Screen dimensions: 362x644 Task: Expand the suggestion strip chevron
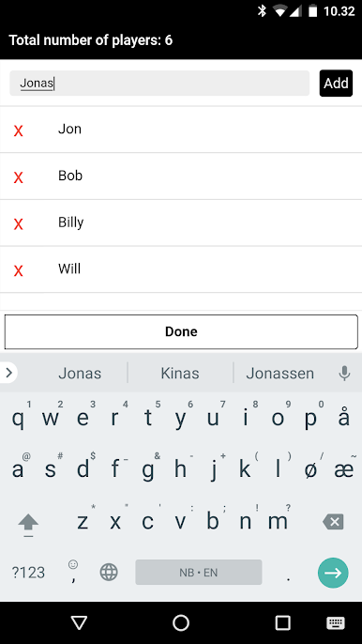pos(8,373)
